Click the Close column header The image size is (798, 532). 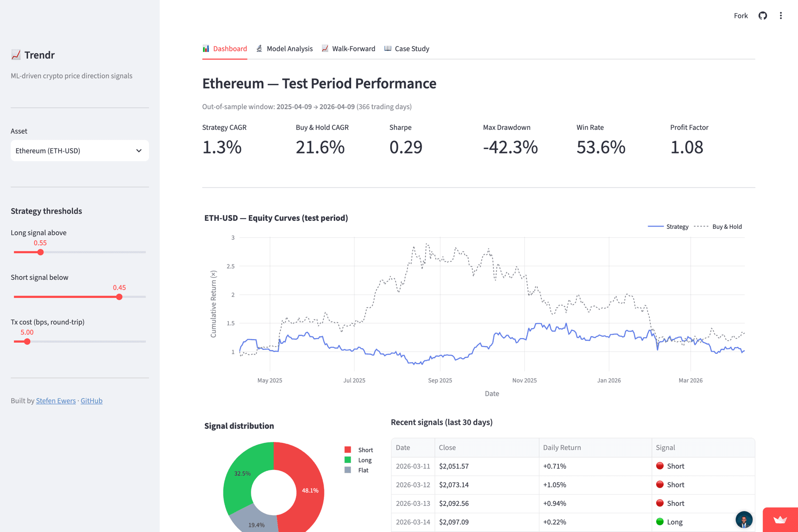click(487, 448)
